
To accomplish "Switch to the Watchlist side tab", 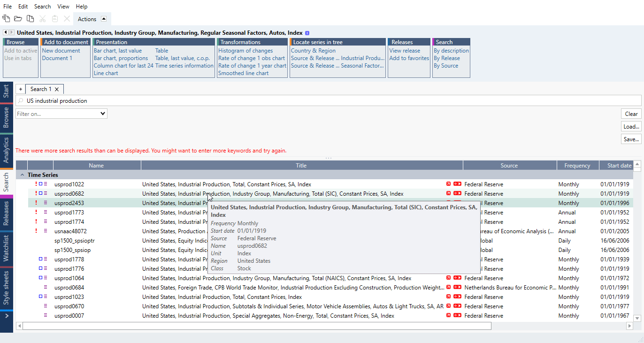I will (6, 249).
